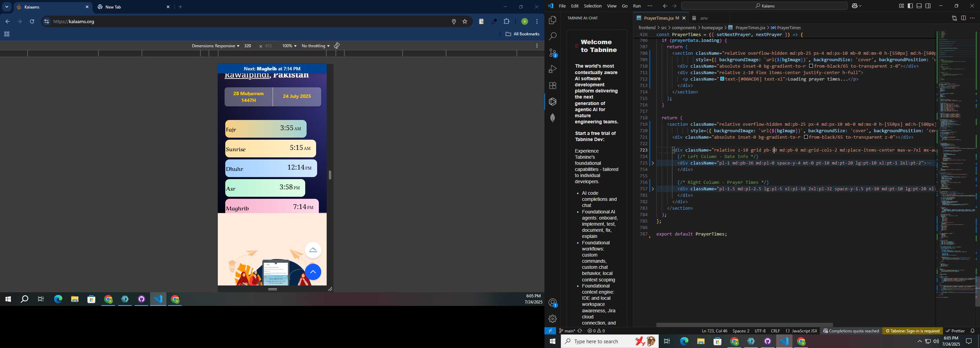The width and height of the screenshot is (980, 348).
Task: Open the Explorer view in VS Code
Action: point(552,20)
